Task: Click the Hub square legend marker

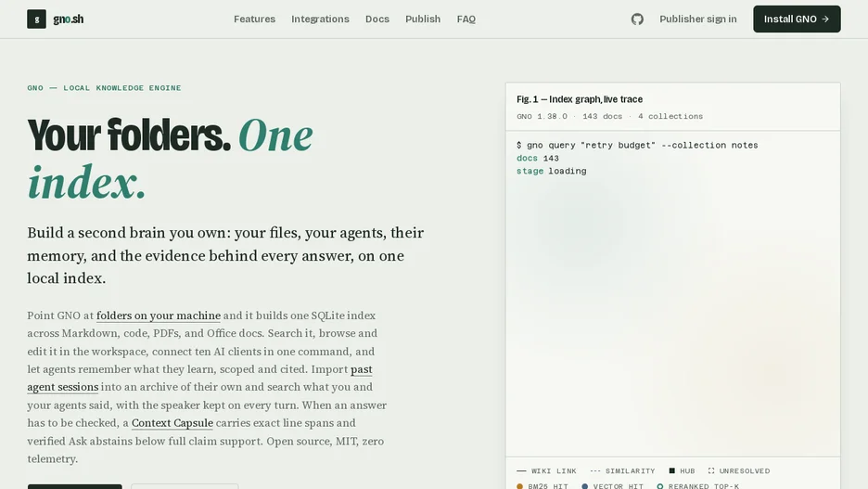Action: pos(672,470)
